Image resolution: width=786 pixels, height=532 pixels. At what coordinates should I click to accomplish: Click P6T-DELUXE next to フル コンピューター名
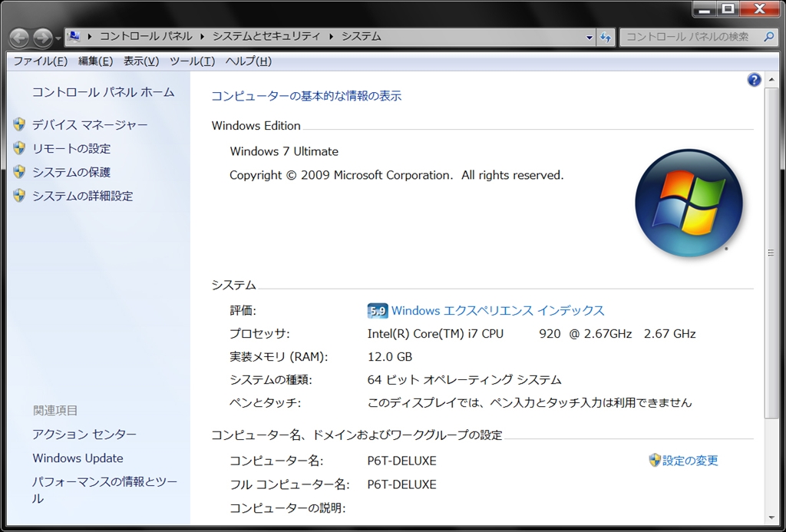401,484
